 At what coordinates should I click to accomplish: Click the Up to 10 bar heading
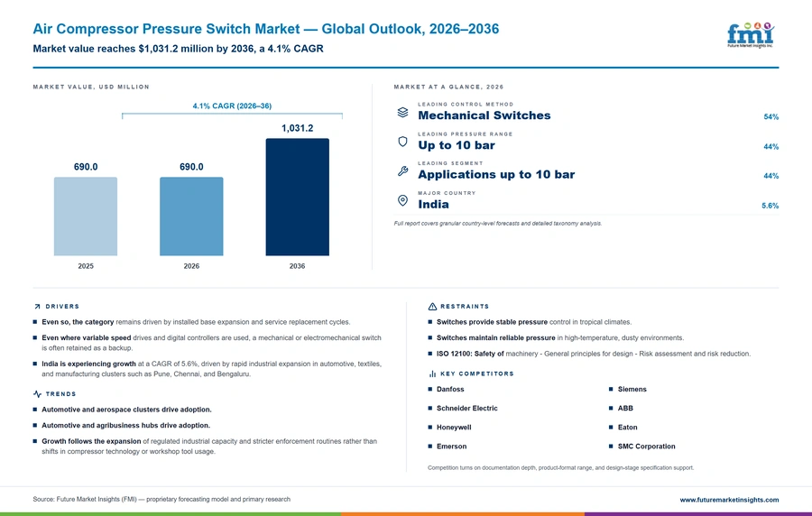pos(457,145)
